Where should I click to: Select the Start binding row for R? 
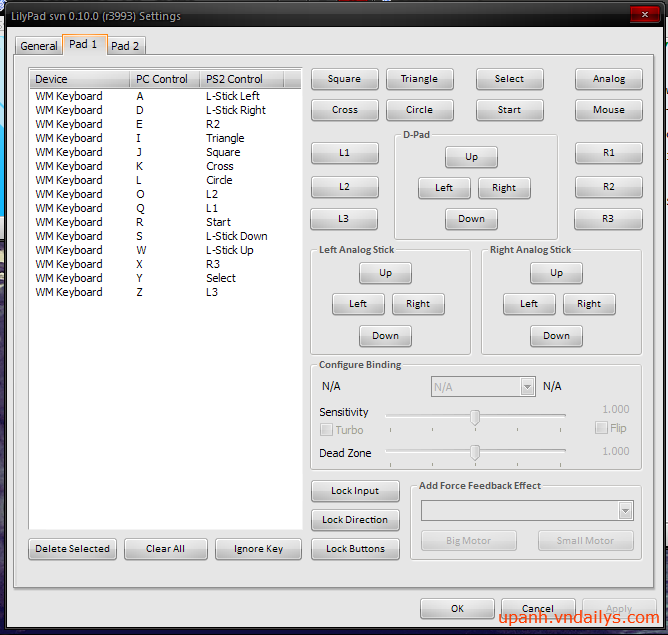pos(165,222)
